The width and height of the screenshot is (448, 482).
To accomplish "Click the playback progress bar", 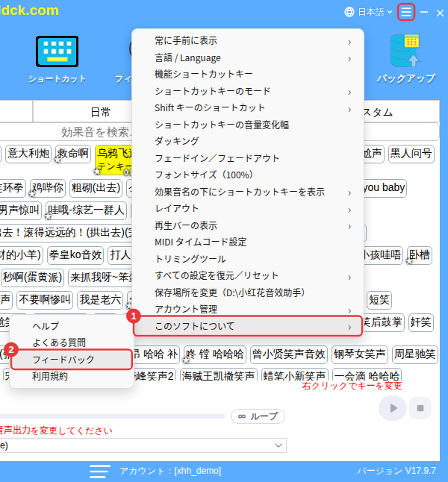I will tap(112, 416).
